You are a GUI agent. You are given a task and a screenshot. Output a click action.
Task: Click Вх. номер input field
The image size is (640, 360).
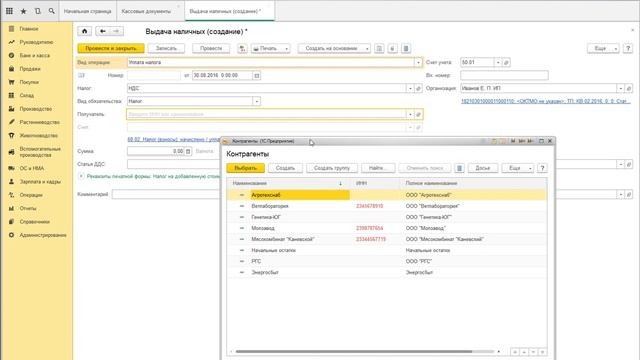coord(504,76)
